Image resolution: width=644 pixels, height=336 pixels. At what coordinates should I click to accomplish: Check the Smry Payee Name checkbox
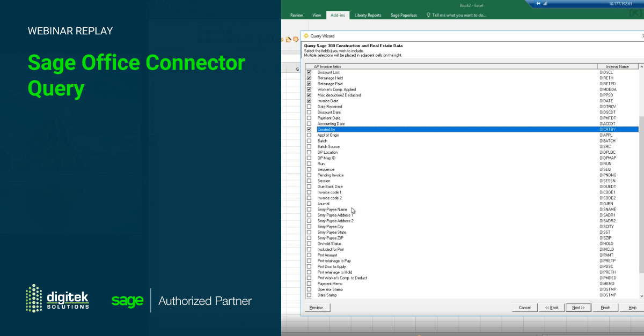(x=309, y=210)
